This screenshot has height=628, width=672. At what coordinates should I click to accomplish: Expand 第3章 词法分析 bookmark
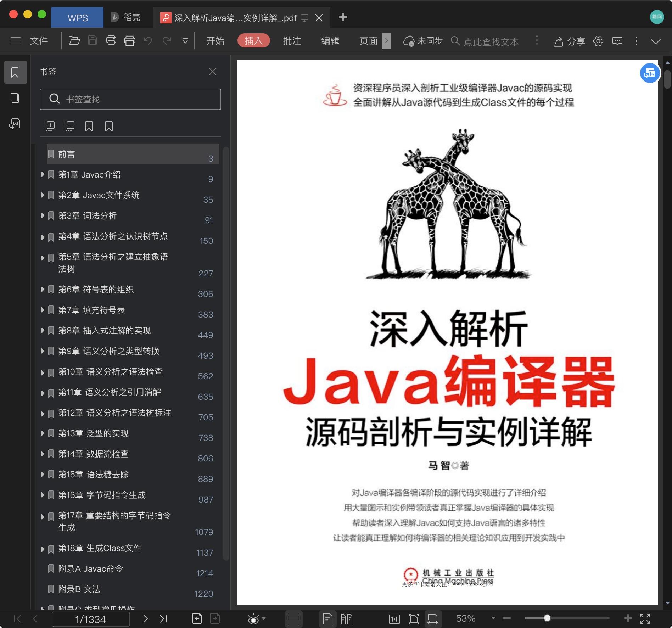click(43, 215)
